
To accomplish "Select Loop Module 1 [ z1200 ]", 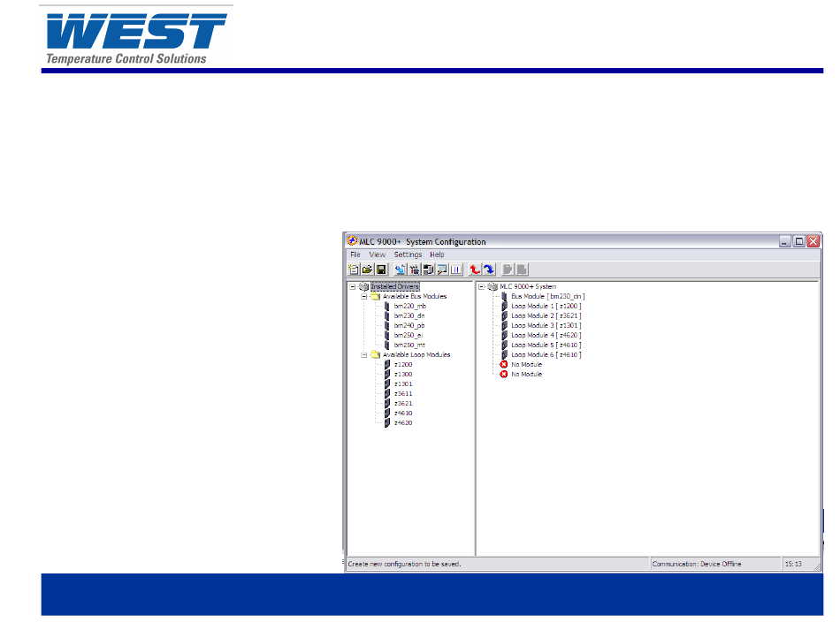I will point(546,307).
